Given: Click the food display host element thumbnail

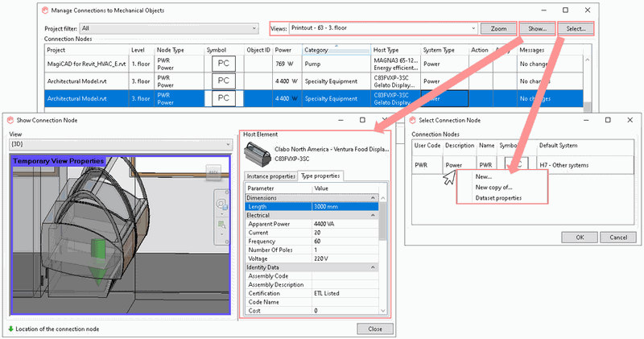Looking at the screenshot, I should pyautogui.click(x=258, y=152).
